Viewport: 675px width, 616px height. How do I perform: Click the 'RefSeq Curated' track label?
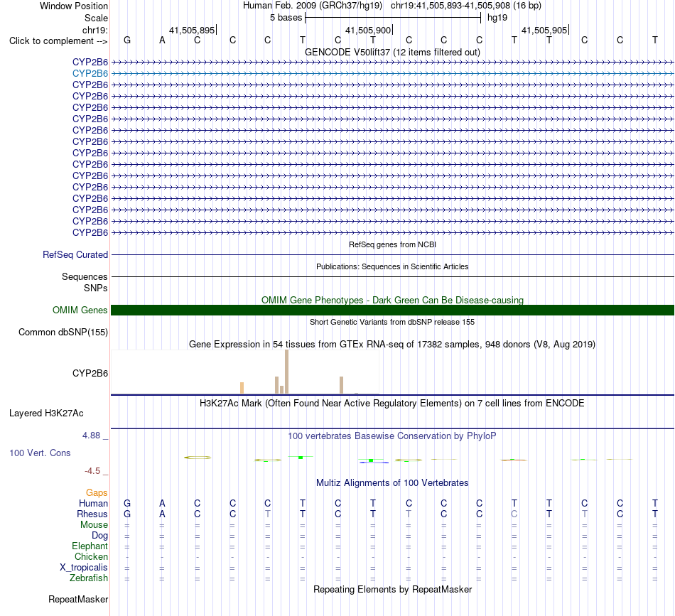[75, 255]
